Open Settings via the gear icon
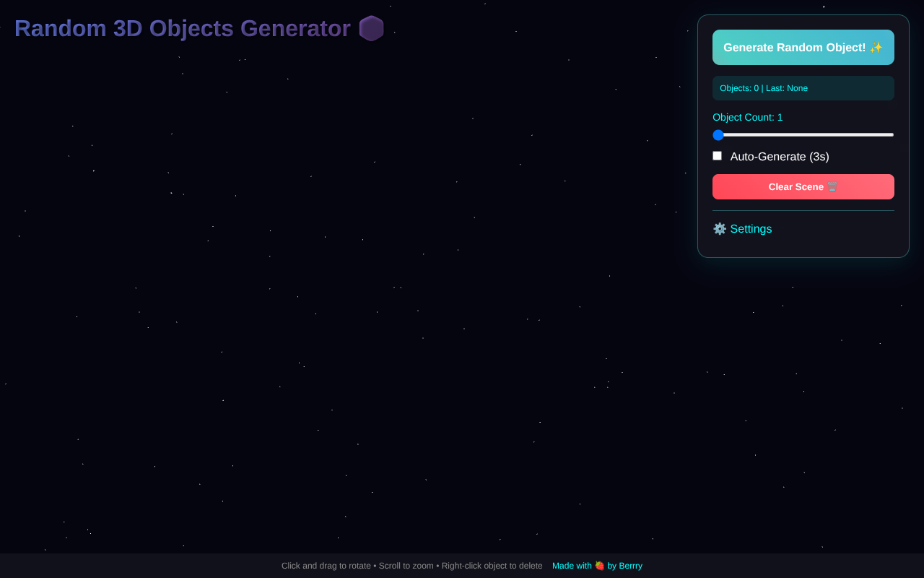Viewport: 924px width, 578px height. [720, 228]
